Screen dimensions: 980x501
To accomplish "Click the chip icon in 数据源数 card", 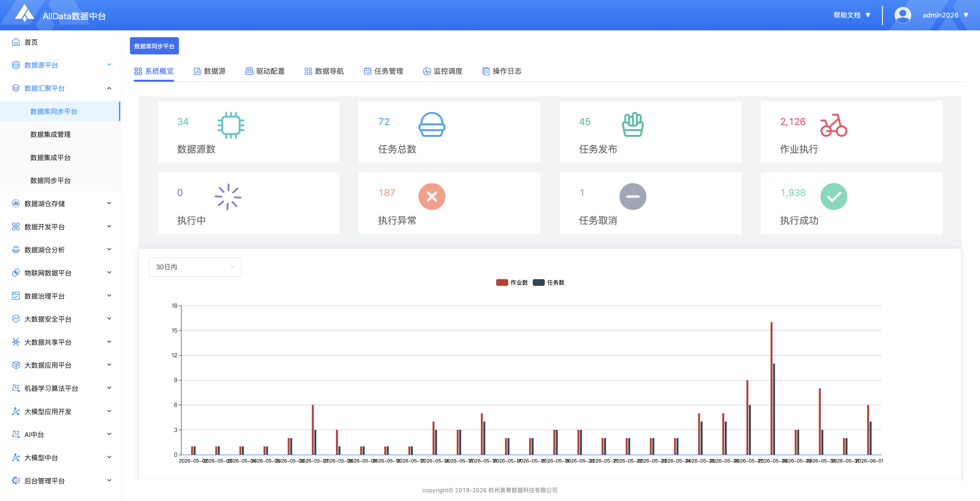I will tap(231, 125).
